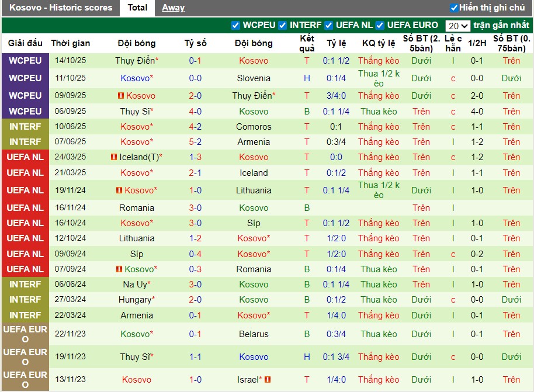
Task: Click the Tỷ số column header
Action: 195,43
